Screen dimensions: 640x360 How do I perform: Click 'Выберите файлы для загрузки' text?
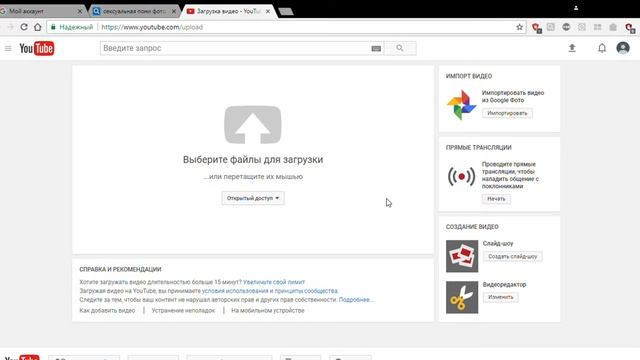tap(253, 160)
